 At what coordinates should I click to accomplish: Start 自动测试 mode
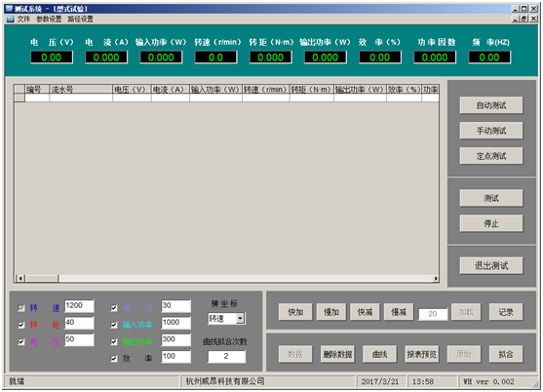coord(491,105)
